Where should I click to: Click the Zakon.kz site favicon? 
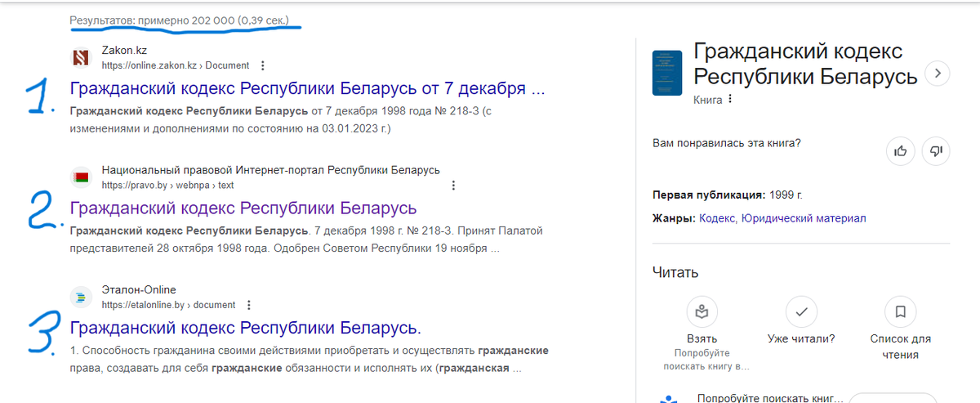point(81,57)
